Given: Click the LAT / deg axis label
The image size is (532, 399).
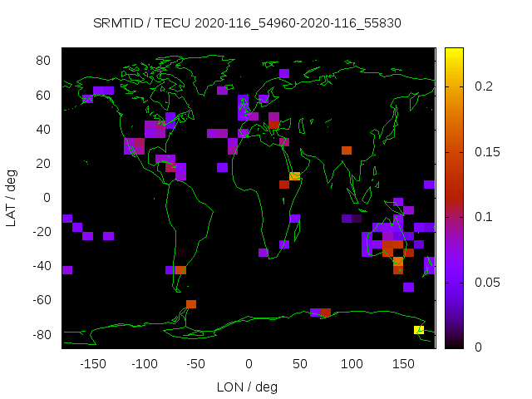Looking at the screenshot, I should tap(12, 197).
